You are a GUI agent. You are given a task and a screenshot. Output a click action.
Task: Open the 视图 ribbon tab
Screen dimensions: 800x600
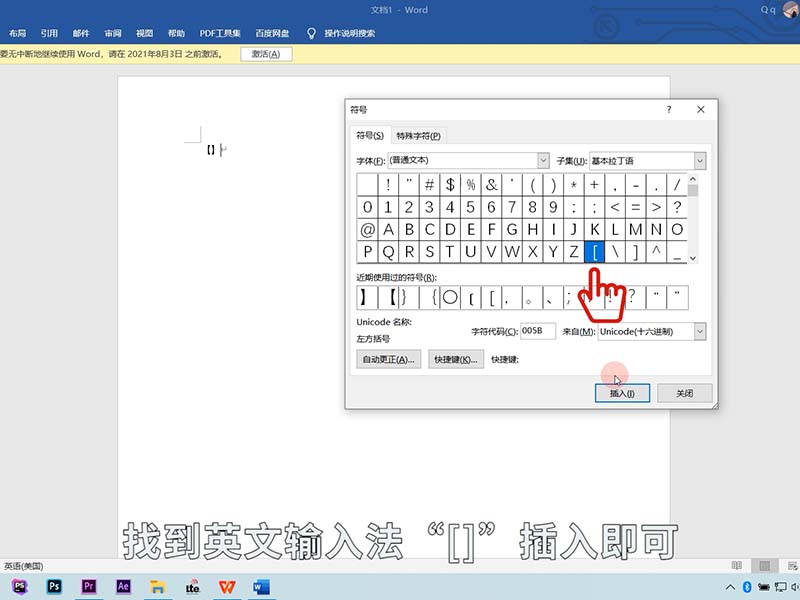pyautogui.click(x=144, y=34)
